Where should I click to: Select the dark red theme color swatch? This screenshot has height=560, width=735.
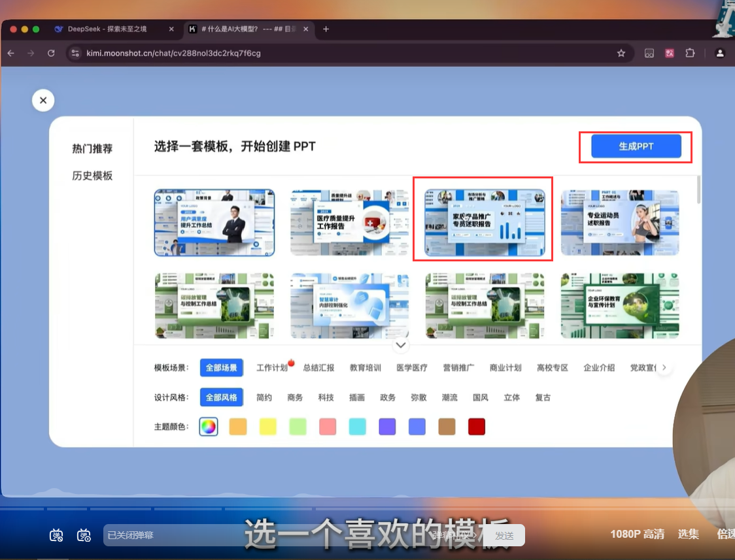pyautogui.click(x=477, y=427)
